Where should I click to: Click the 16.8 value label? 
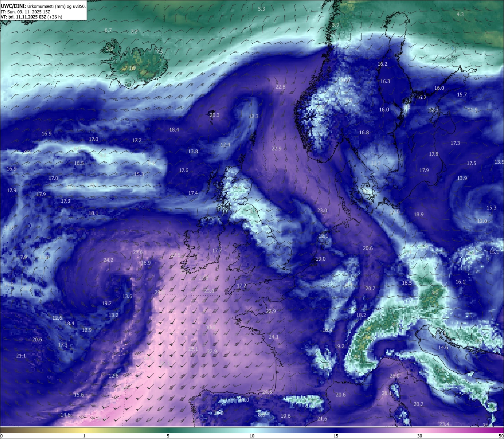[364, 132]
